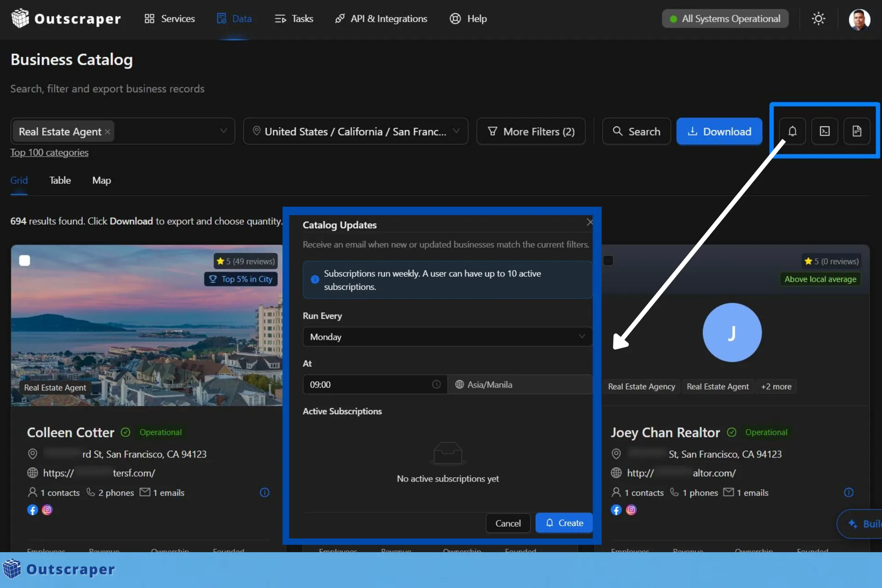Click Above local average badge
The image size is (882, 588).
tap(820, 279)
